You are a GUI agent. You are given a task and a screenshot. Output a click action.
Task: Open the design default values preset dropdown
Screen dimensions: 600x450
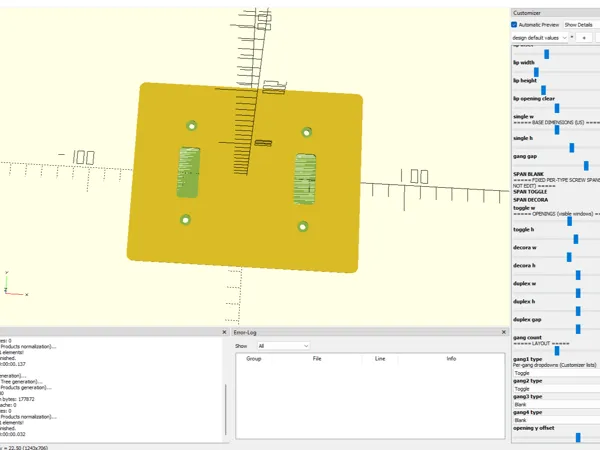click(x=540, y=38)
